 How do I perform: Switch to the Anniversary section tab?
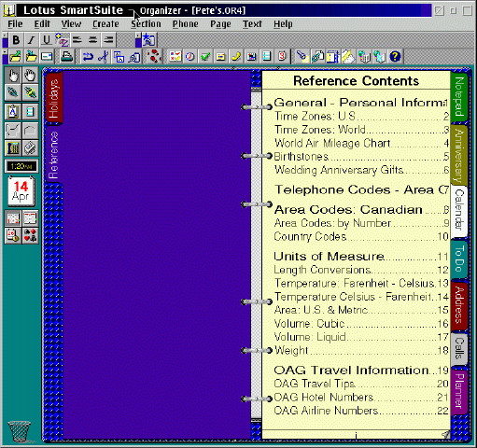(x=458, y=155)
